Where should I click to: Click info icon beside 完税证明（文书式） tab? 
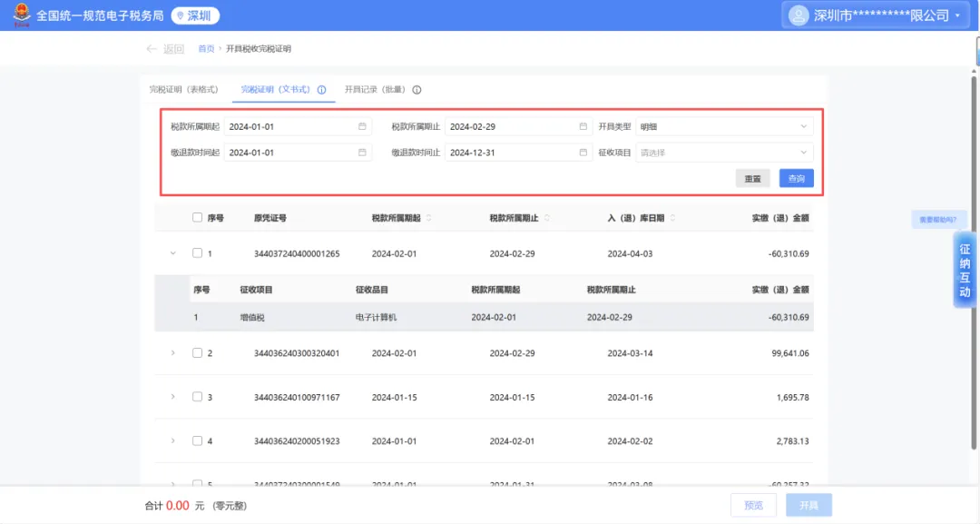point(321,89)
